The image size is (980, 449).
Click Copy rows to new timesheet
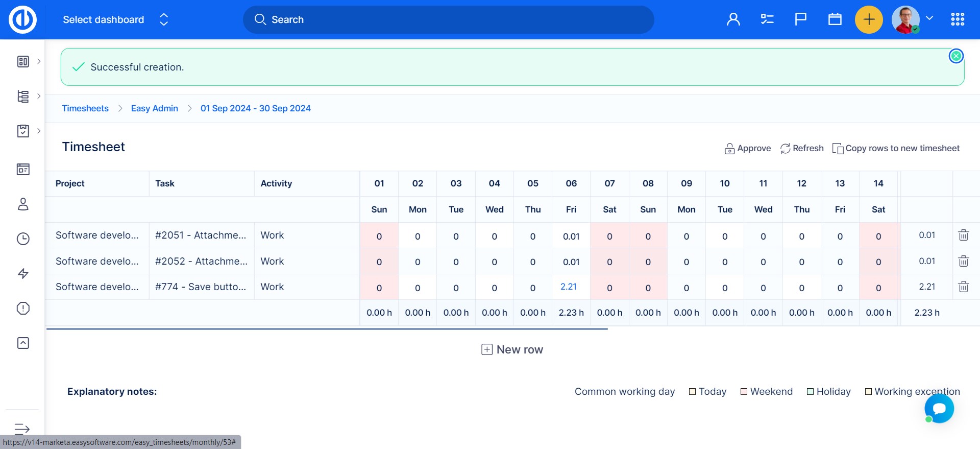point(896,148)
